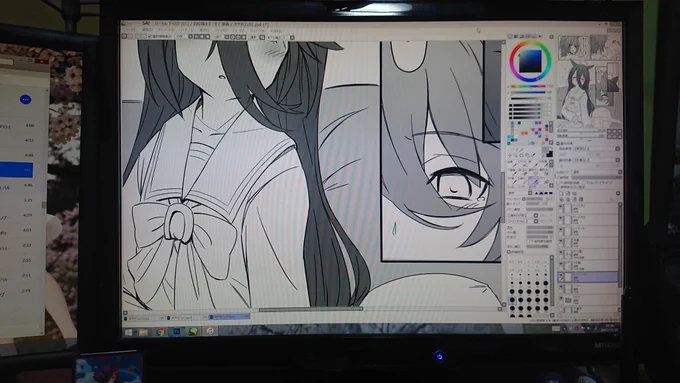Click the canvas horizontal scrollbar
Screen dimensions: 680x383
click(x=311, y=309)
